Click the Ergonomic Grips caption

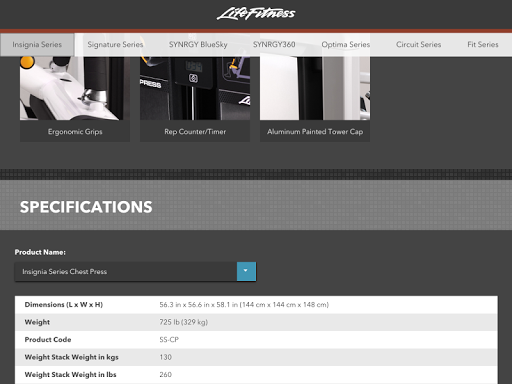(x=75, y=132)
